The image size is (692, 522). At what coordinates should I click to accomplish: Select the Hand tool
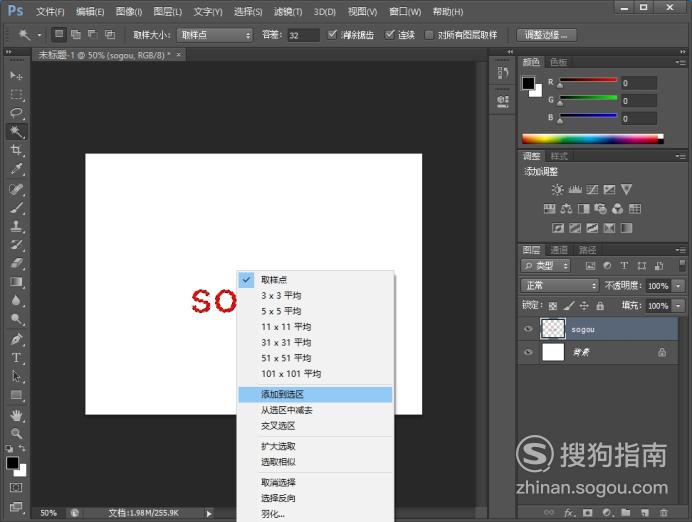coord(16,415)
